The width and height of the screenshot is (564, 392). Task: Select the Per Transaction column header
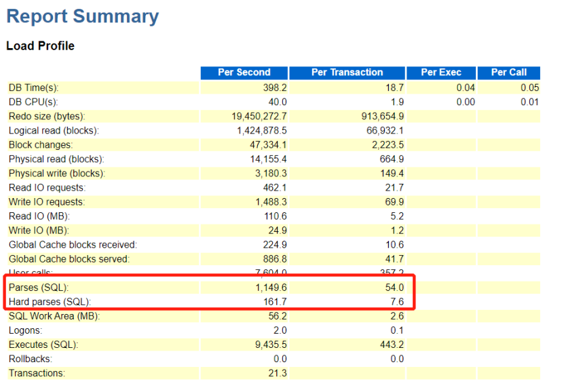tap(347, 73)
